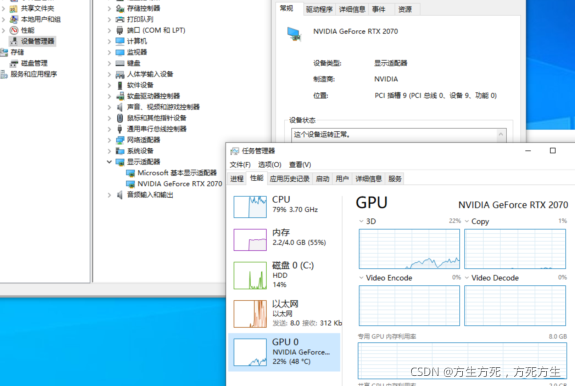Image resolution: width=576 pixels, height=387 pixels.
Task: Switch to the 进程 tab
Action: click(237, 179)
